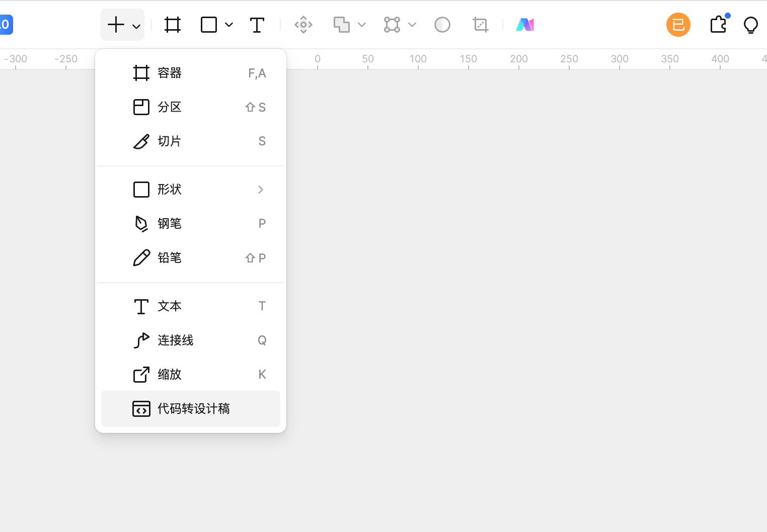Expand the shape tool dropdown arrow
The image size is (767, 532).
[x=229, y=25]
